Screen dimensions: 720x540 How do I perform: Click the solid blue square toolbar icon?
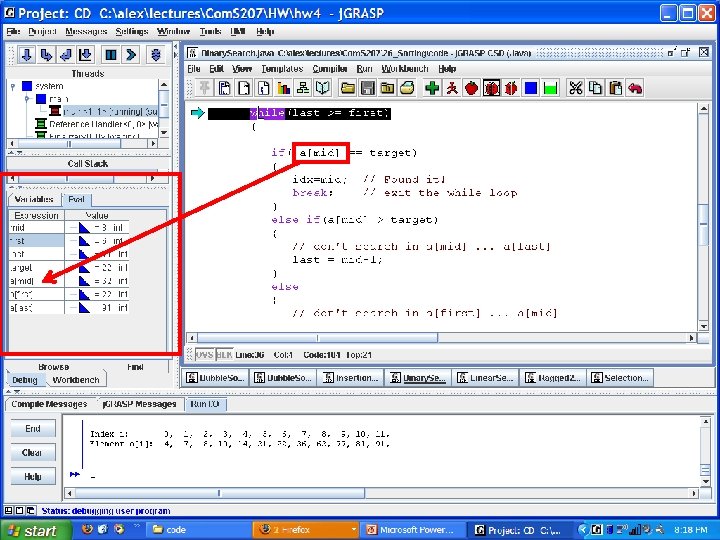(531, 88)
